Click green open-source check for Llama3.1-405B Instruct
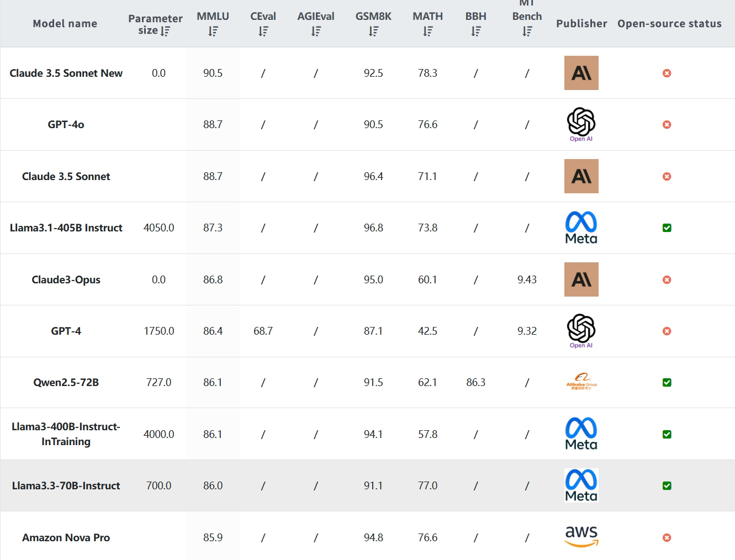The height and width of the screenshot is (560, 735). 667,228
